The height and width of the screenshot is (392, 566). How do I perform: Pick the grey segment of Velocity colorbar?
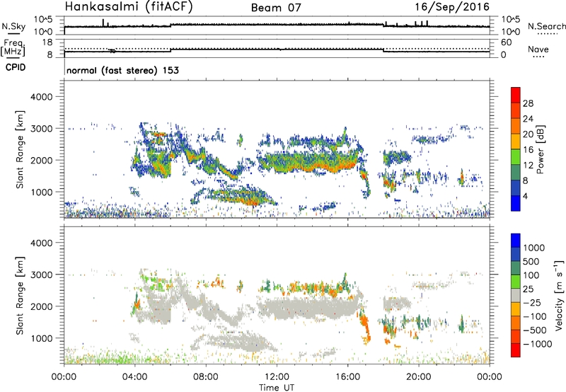pyautogui.click(x=516, y=296)
